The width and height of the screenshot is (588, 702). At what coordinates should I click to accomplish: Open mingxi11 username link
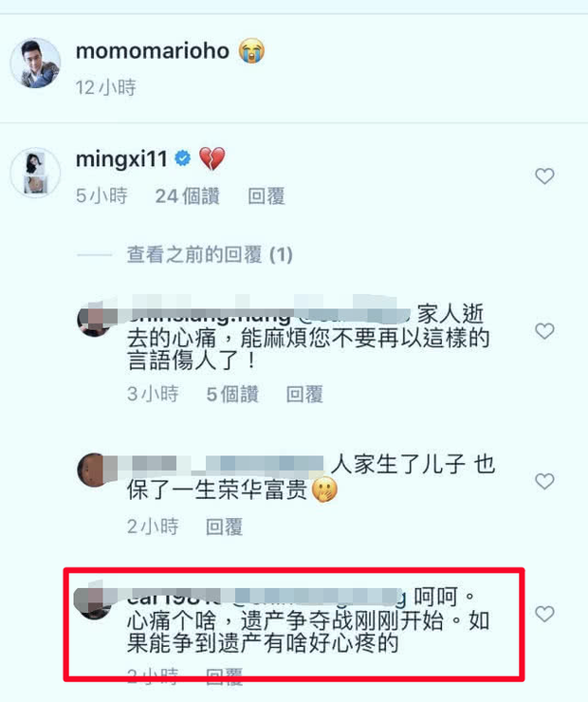point(121,159)
